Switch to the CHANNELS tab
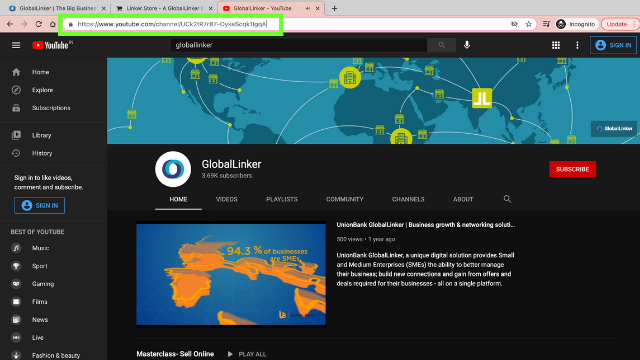Screen dimensions: 640x360 (x=408, y=200)
